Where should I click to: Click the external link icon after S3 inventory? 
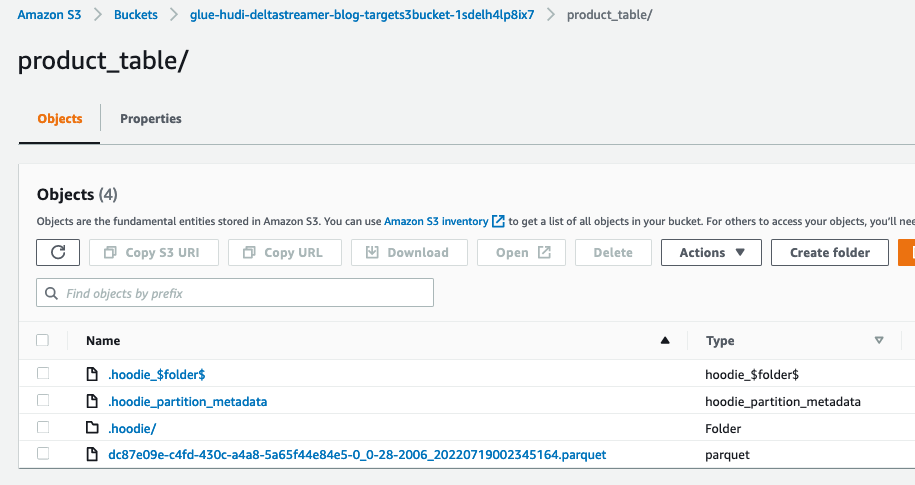pos(498,221)
